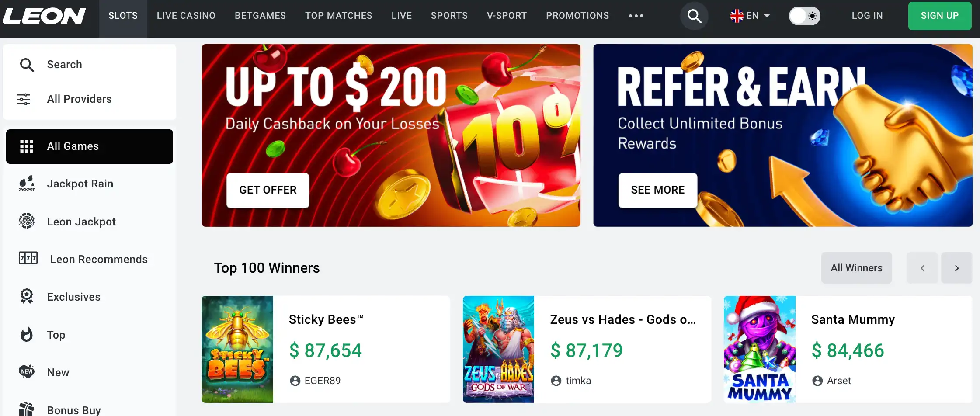Select the Top flame icon
This screenshot has height=416, width=980.
click(x=27, y=335)
